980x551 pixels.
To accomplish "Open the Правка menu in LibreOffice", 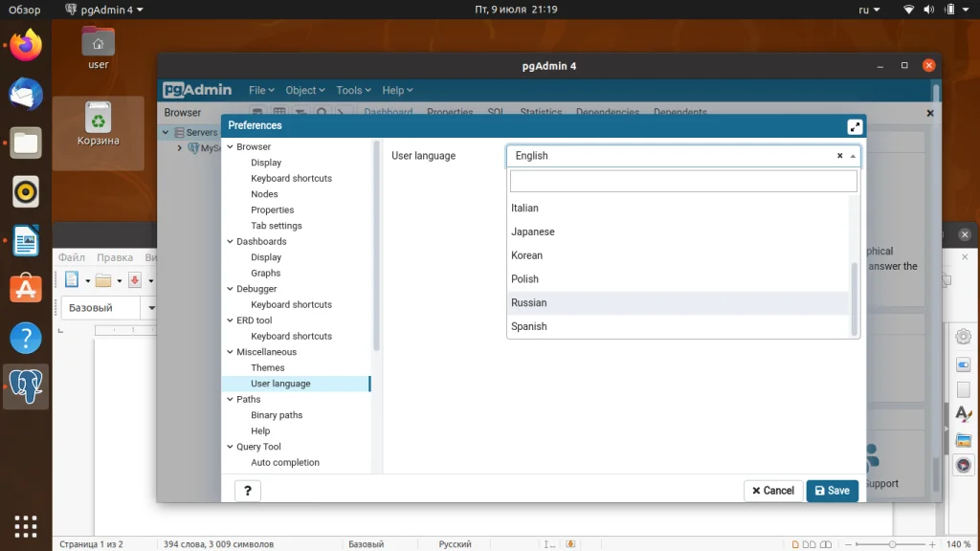I will click(115, 256).
